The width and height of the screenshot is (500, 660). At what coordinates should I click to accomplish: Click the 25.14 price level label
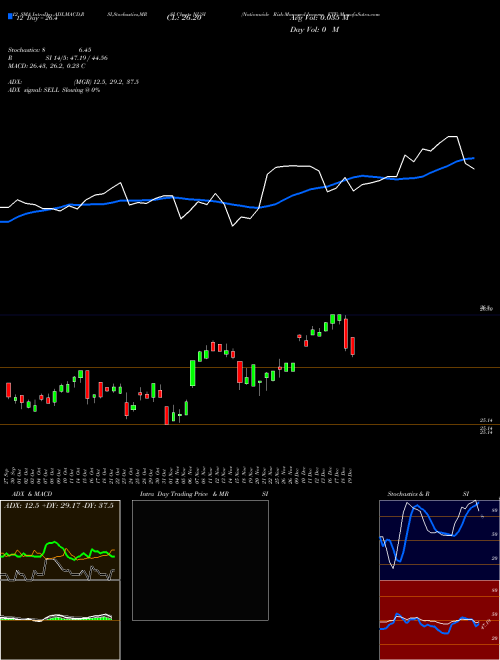pos(486,420)
